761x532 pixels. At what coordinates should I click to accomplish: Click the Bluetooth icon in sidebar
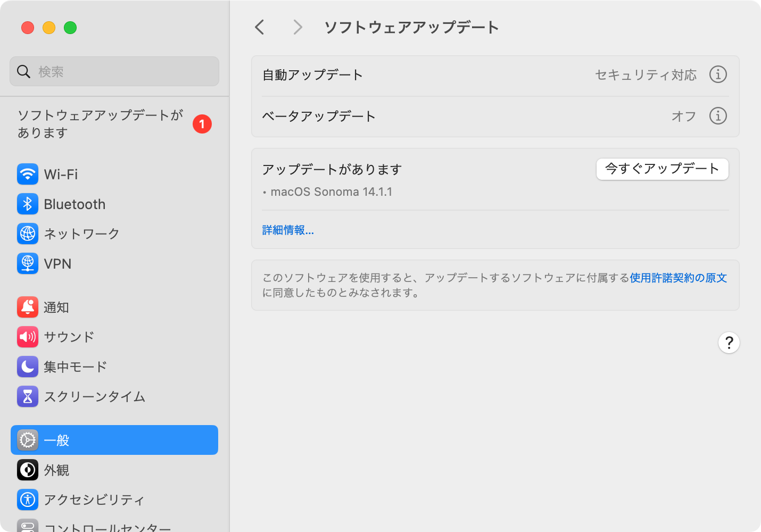tap(28, 204)
